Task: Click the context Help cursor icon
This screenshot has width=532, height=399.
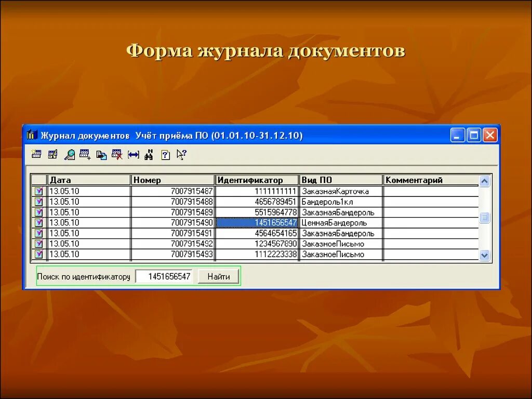Action: (181, 154)
